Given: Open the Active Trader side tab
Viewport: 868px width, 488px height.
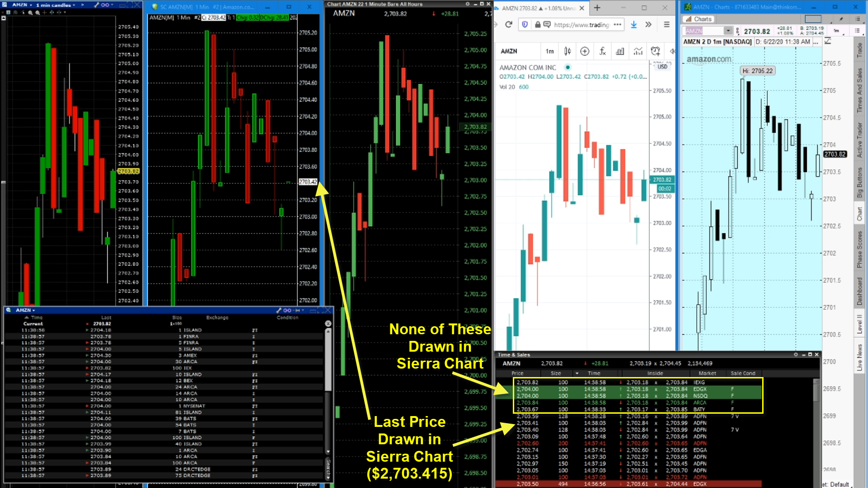Looking at the screenshot, I should tap(860, 140).
